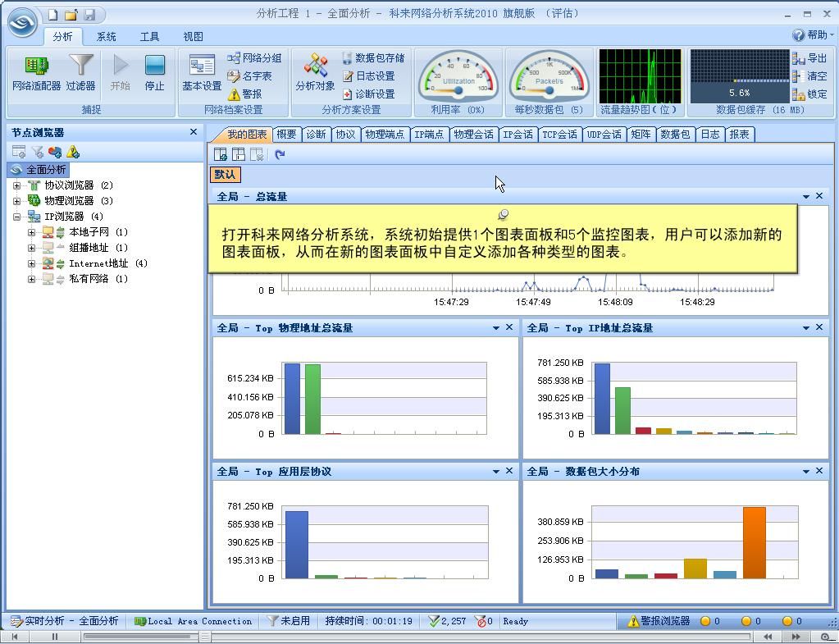839x644 pixels.
Task: Open 警报 alarm settings in ribbon
Action: [x=245, y=94]
